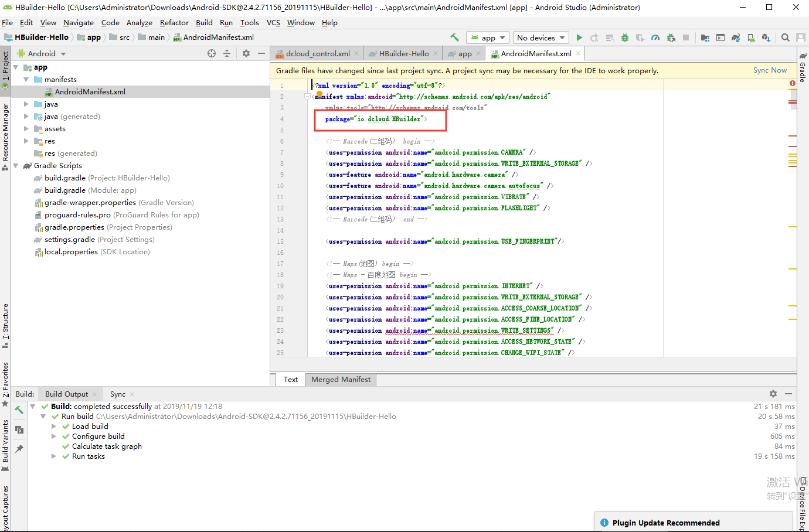Expand the java folder node
The image size is (809, 532).
pyautogui.click(x=26, y=104)
